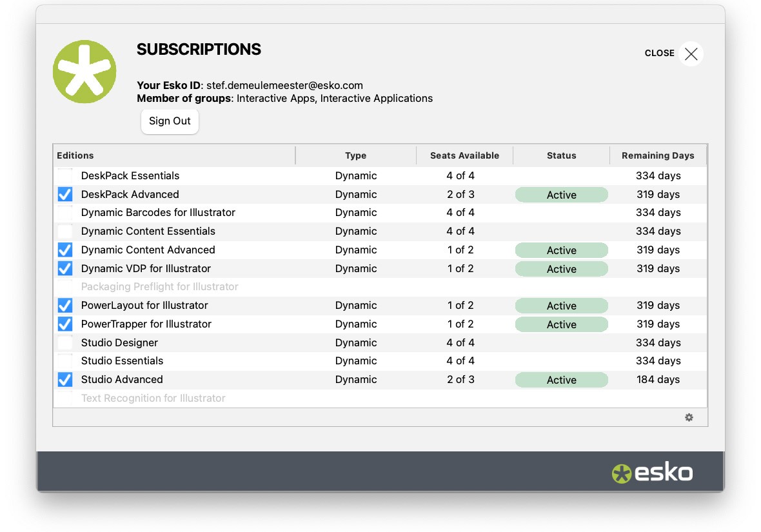Tick the Dynamic Barcodes for Illustrator checkbox
Image resolution: width=761 pixels, height=532 pixels.
tap(65, 213)
